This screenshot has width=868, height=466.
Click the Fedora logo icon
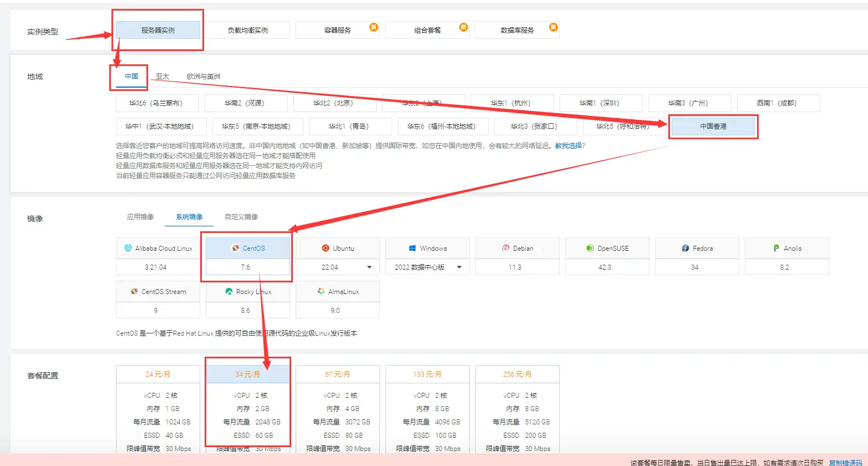click(x=686, y=248)
